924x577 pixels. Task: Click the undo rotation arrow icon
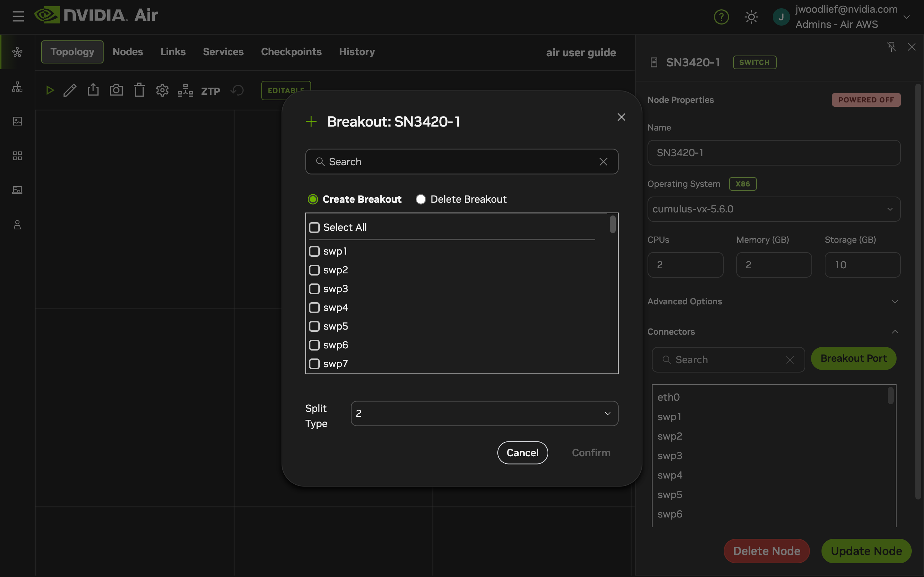237,91
